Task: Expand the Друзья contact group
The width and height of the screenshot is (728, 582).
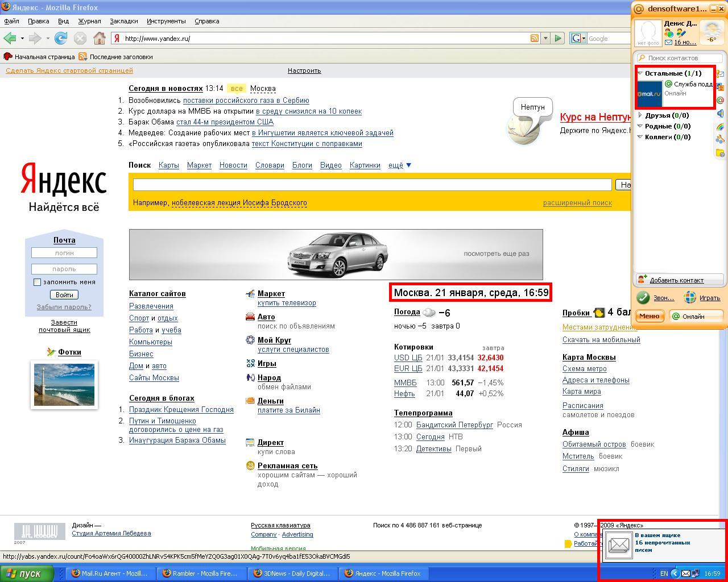Action: 640,115
